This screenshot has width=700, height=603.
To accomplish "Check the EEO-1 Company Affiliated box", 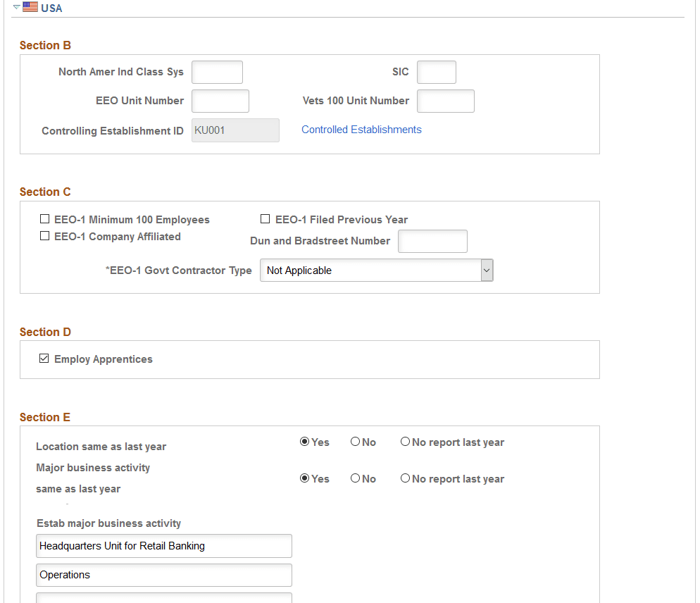I will (x=45, y=235).
